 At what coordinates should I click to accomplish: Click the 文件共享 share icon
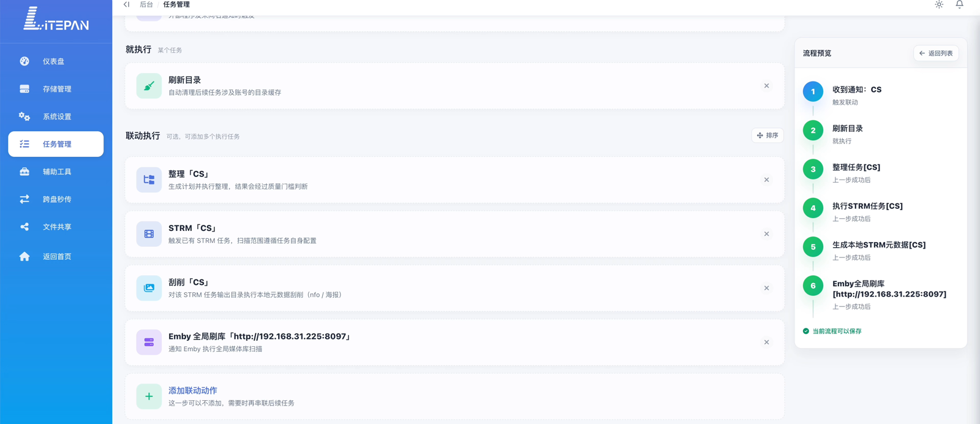click(x=24, y=227)
